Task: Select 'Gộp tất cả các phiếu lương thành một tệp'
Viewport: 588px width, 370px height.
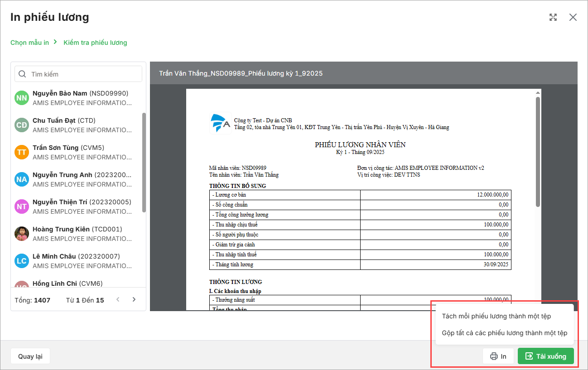Action: coord(504,333)
